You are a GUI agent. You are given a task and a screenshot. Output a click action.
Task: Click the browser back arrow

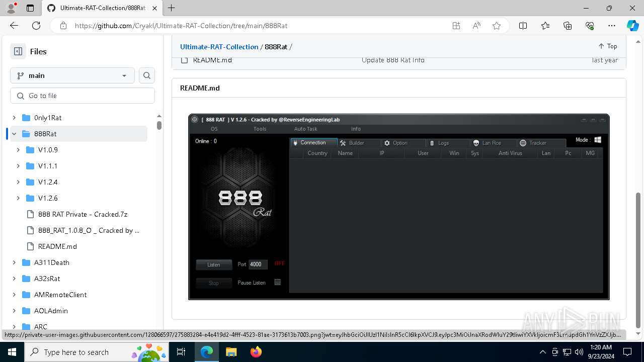(x=14, y=26)
